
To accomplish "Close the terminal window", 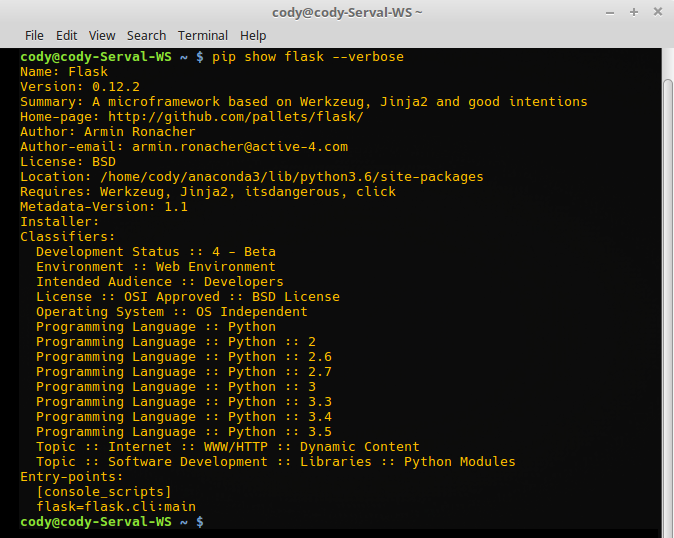I will coord(658,12).
